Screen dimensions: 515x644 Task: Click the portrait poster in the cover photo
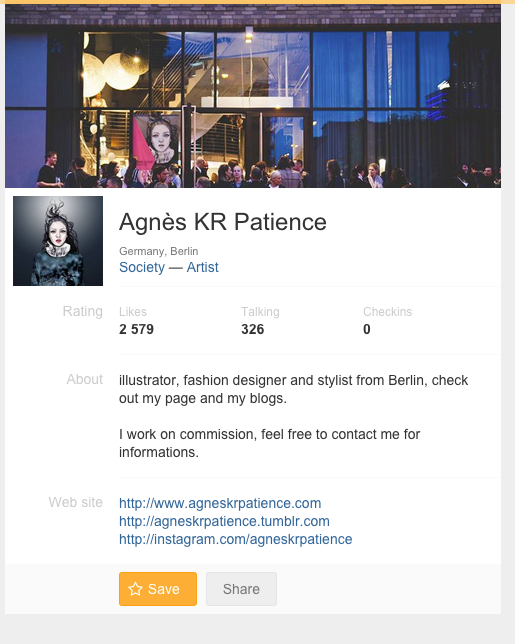[158, 140]
